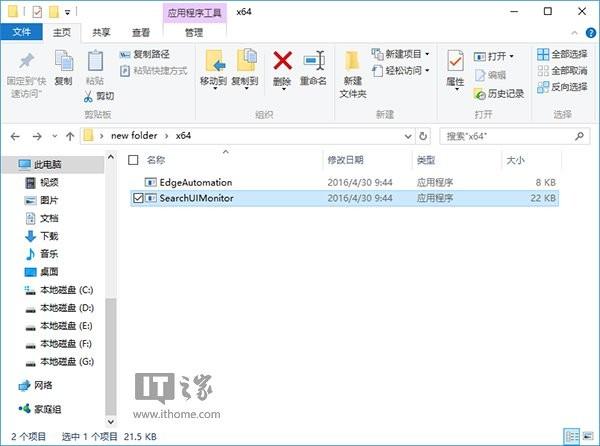The width and height of the screenshot is (600, 446).
Task: Uncheck the SearchUIMonitor file checkbox
Action: pyautogui.click(x=138, y=198)
